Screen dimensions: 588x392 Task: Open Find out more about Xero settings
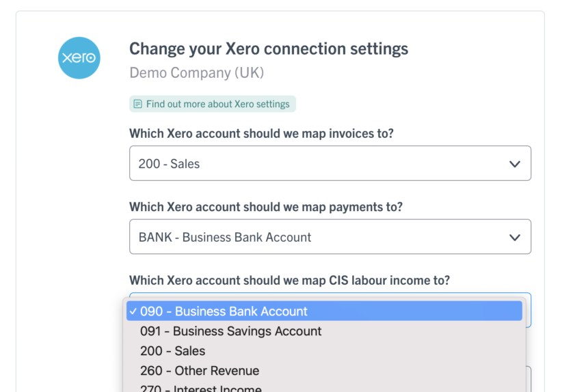[213, 104]
